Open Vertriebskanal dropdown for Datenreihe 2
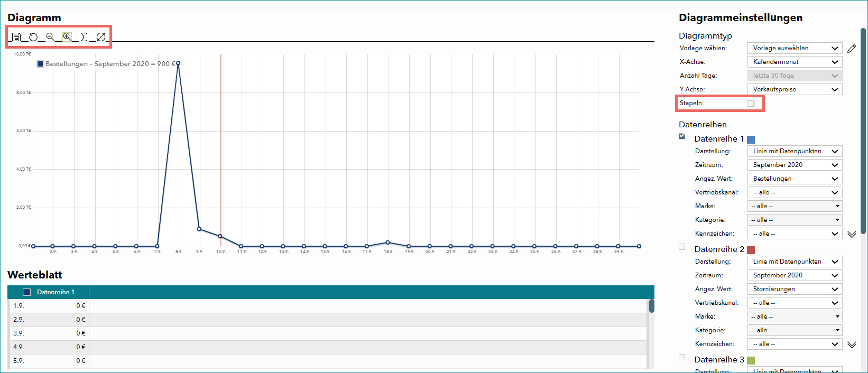868x373 pixels. pyautogui.click(x=795, y=303)
